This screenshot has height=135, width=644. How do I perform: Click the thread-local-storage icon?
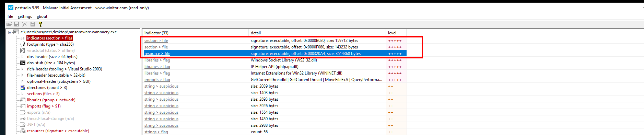tap(23, 119)
